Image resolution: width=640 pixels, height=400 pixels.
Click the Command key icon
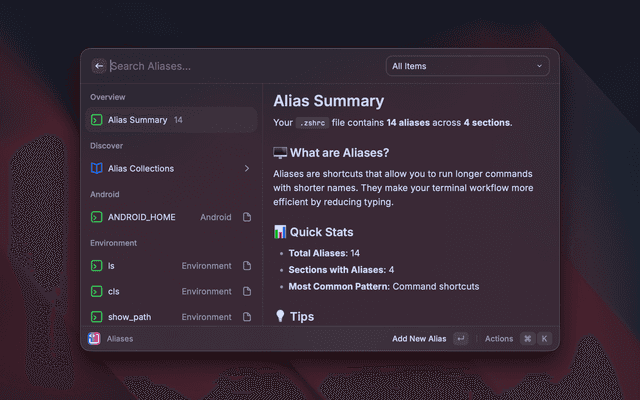click(x=528, y=339)
